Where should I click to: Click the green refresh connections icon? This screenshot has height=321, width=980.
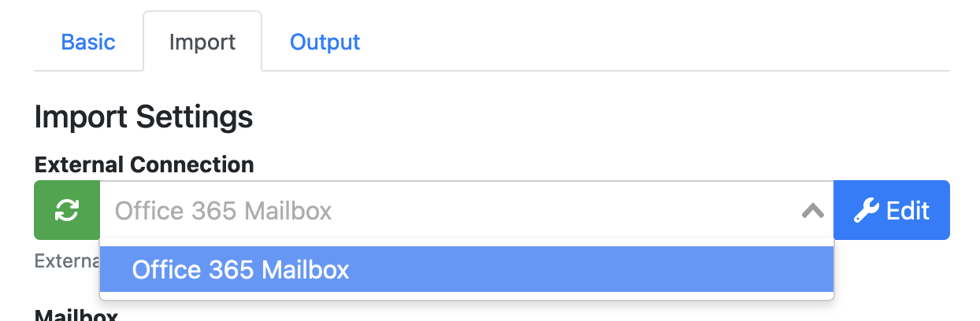click(x=67, y=210)
